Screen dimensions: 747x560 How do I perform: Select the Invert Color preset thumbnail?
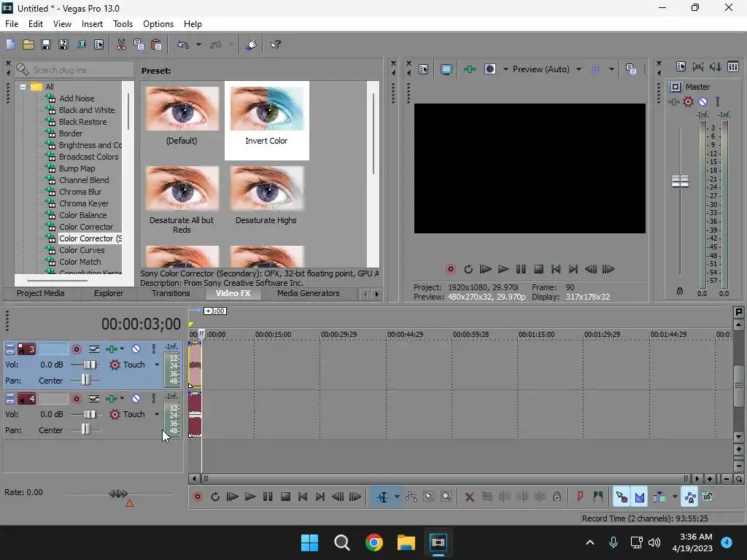[x=266, y=109]
